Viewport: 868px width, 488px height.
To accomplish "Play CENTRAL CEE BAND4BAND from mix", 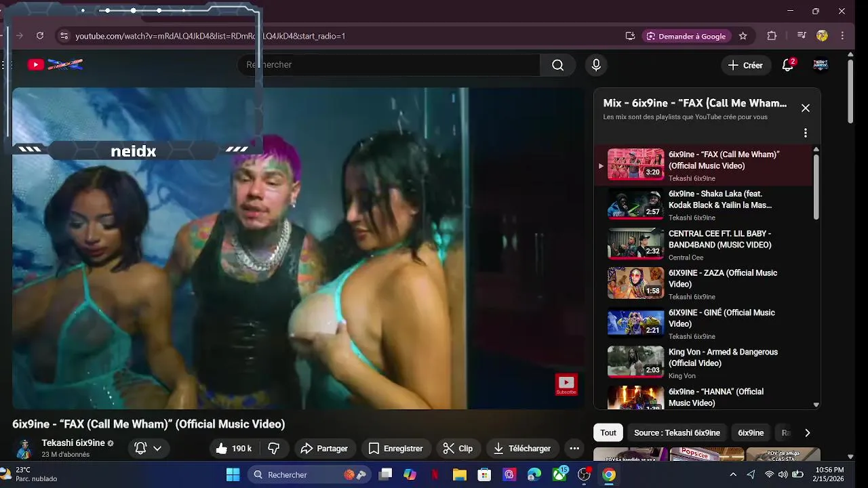I will coord(703,245).
